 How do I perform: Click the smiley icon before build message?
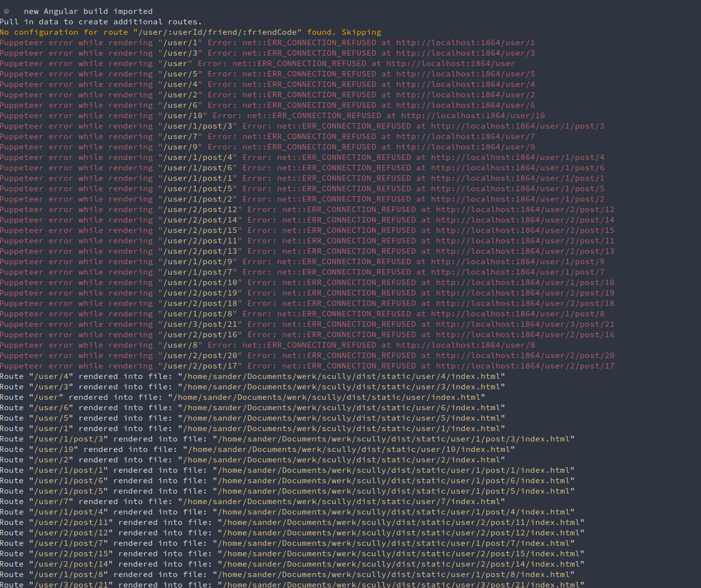[x=5, y=11]
